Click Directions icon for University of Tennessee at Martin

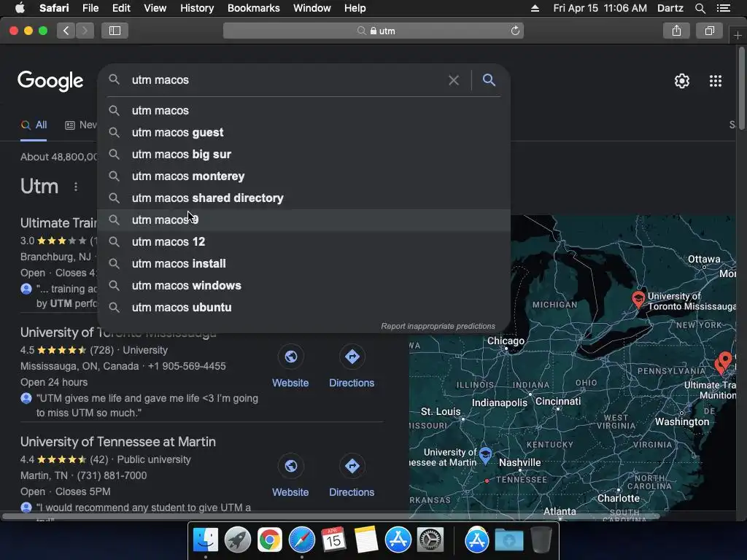[x=352, y=466]
